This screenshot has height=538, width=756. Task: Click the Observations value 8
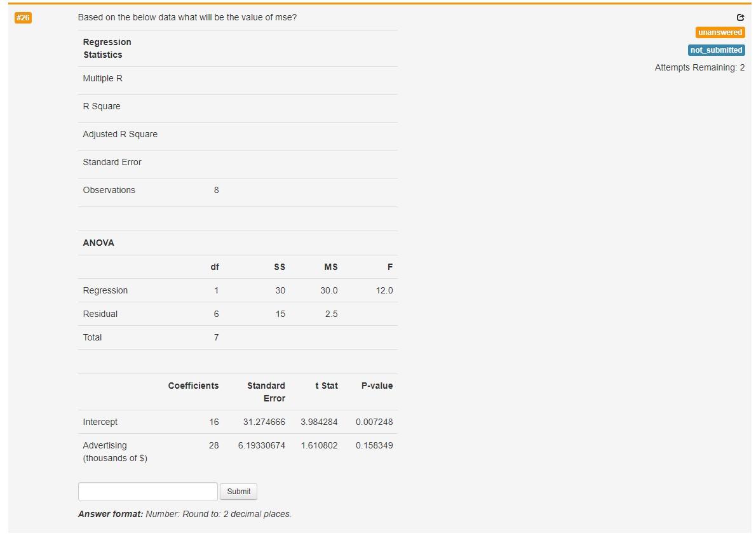point(217,190)
